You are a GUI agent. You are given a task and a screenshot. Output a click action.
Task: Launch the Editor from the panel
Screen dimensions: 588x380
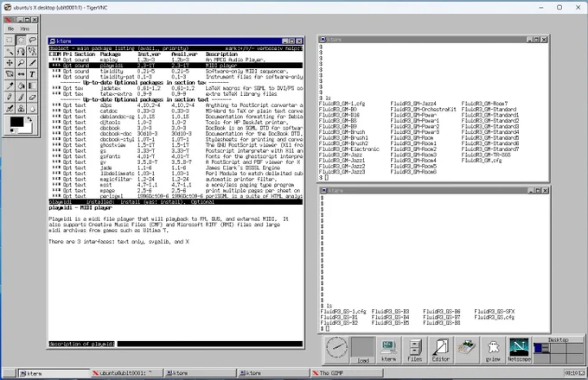pos(441,350)
